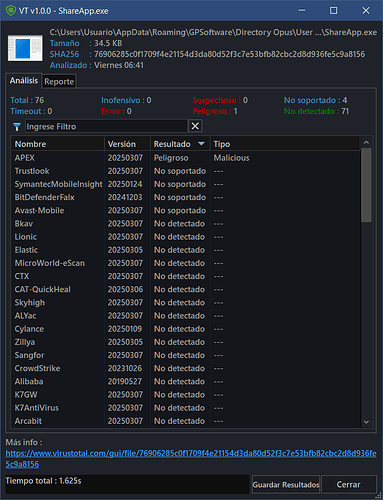This screenshot has height=500, width=383.
Task: Select the Skyhigh row
Action: coord(186,303)
